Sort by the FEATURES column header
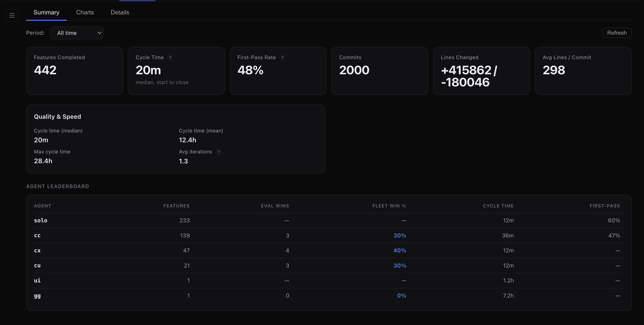The image size is (644, 325). click(176, 206)
